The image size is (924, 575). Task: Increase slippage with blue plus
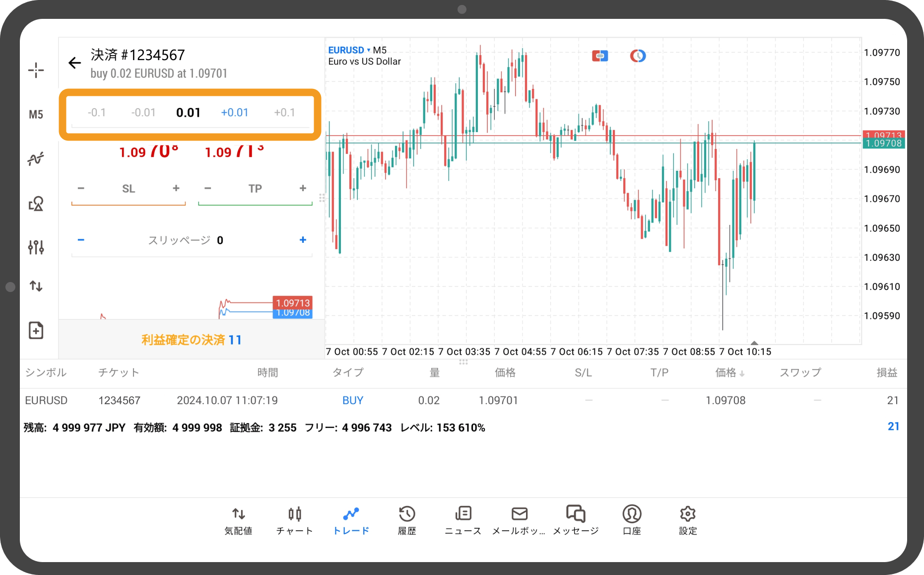click(x=303, y=240)
